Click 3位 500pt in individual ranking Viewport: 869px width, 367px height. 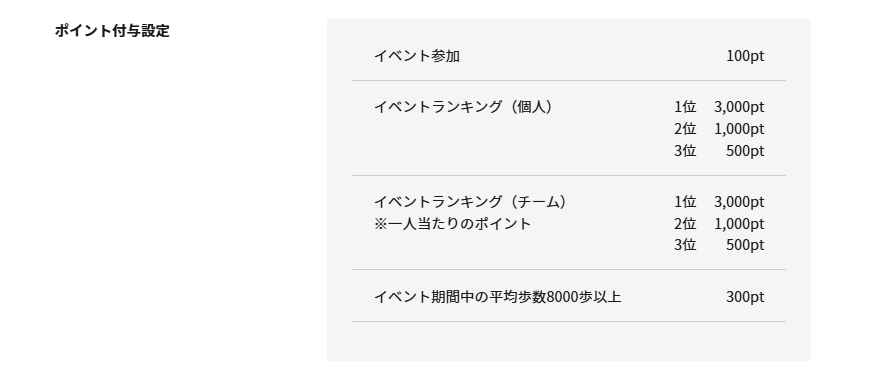pos(719,150)
